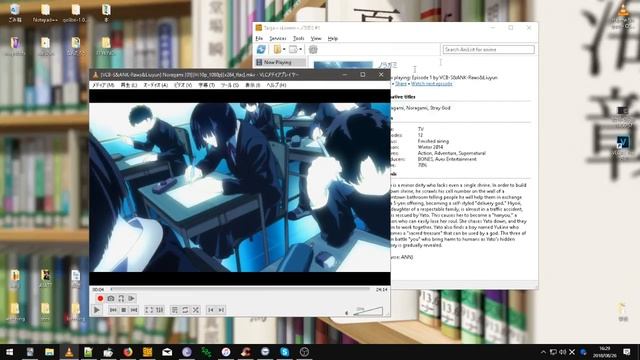Set VLC volume with the volume slider
The width and height of the screenshot is (640, 360).
click(368, 311)
